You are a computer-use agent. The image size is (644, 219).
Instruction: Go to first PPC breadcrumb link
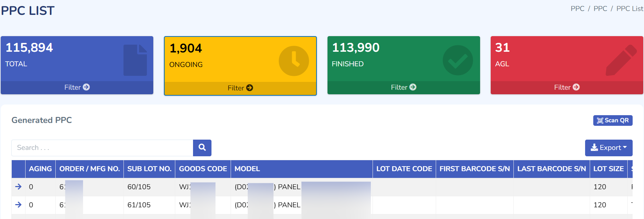[x=577, y=9]
